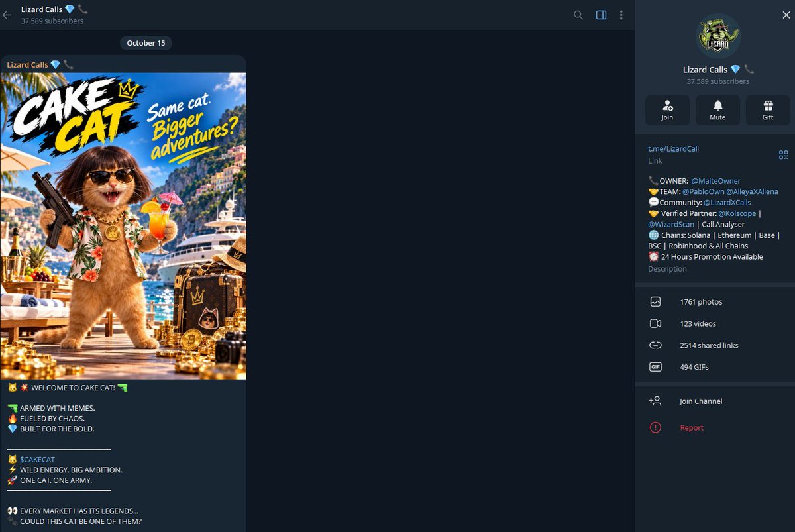Click 'EVERY MARKET HAS ITS LEGENDS...' line
This screenshot has height=532, width=795.
(x=79, y=511)
